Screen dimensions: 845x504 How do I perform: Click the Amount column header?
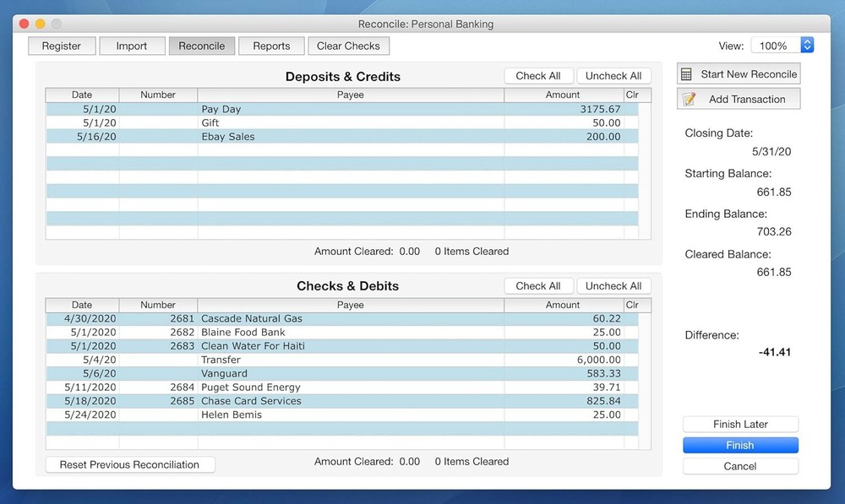(562, 305)
